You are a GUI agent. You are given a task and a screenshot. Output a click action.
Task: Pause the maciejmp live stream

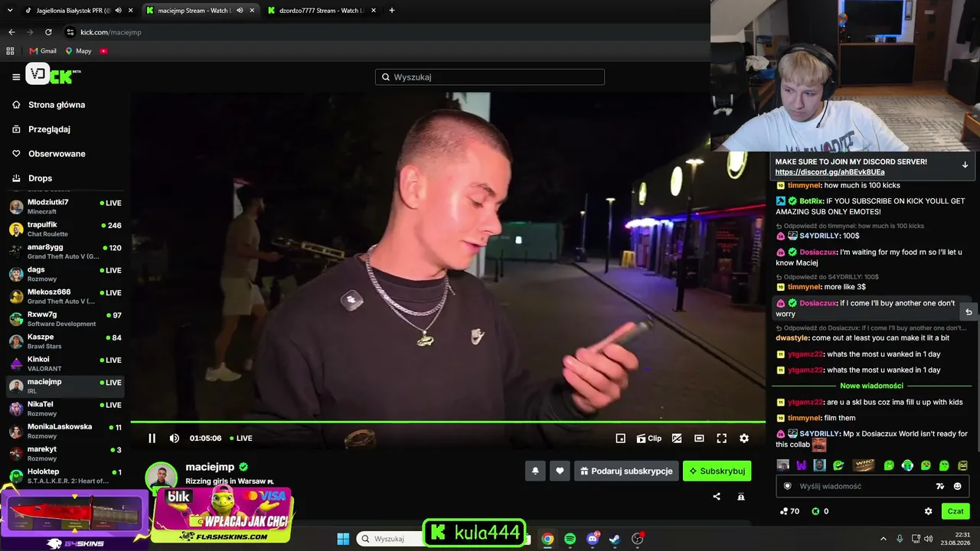tap(152, 439)
